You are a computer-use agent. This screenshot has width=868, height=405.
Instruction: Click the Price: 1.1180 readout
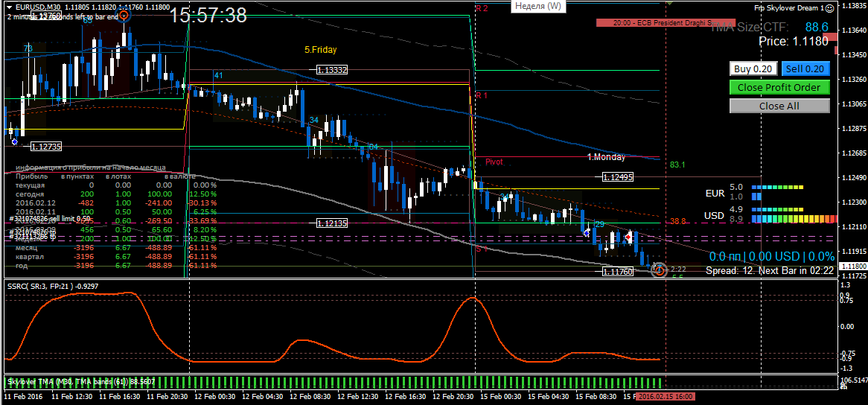tap(793, 41)
